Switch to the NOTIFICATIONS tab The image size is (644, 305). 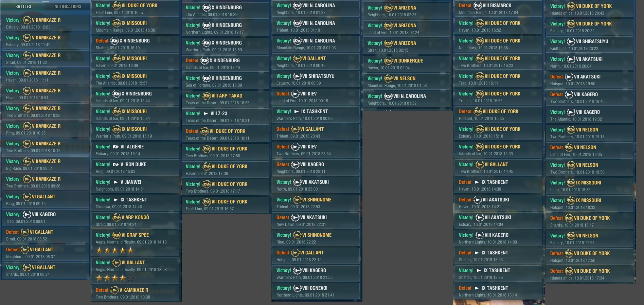[x=68, y=6]
